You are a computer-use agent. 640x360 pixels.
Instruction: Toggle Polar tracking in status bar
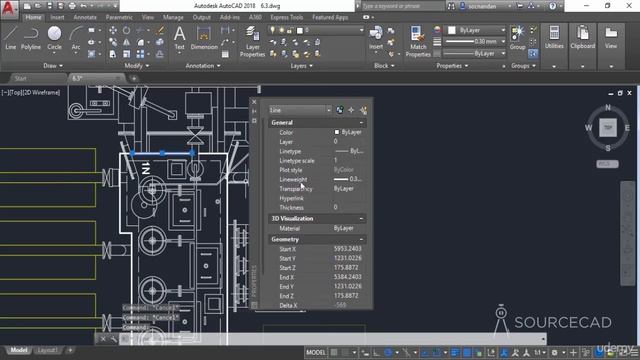pos(388,352)
